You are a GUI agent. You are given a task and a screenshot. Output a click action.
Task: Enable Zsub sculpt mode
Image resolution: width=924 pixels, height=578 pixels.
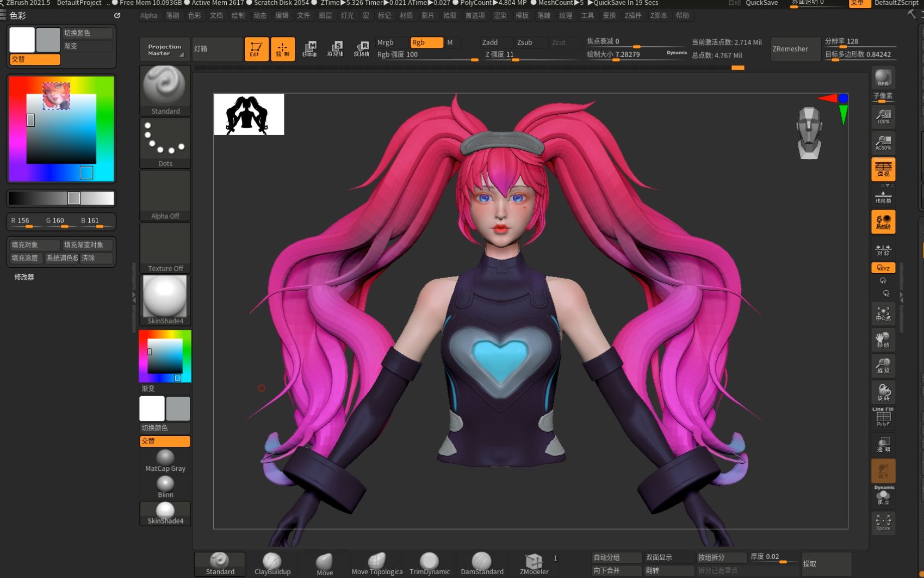[531, 42]
